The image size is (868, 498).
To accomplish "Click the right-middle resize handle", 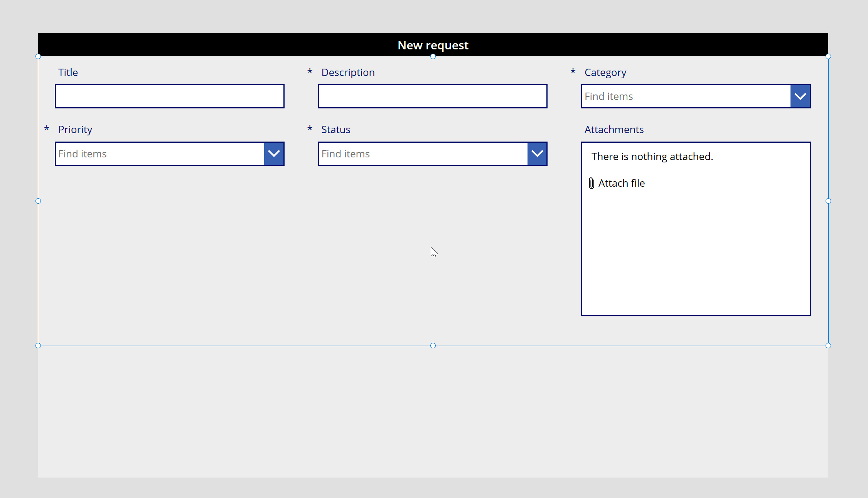I will point(828,201).
